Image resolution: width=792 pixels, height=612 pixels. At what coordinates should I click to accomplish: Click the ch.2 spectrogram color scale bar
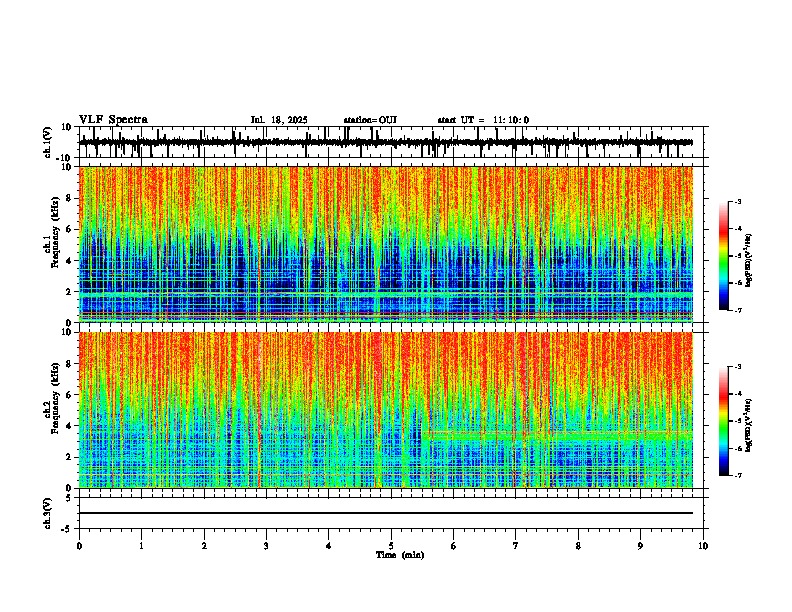pyautogui.click(x=724, y=421)
